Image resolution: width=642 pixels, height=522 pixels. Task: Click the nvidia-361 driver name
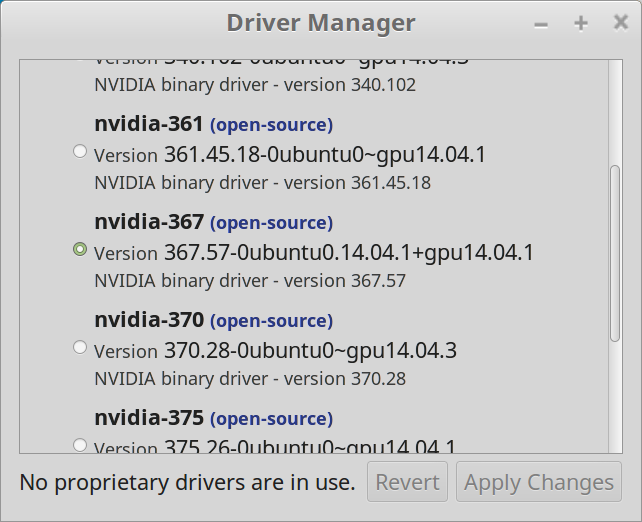(x=149, y=124)
